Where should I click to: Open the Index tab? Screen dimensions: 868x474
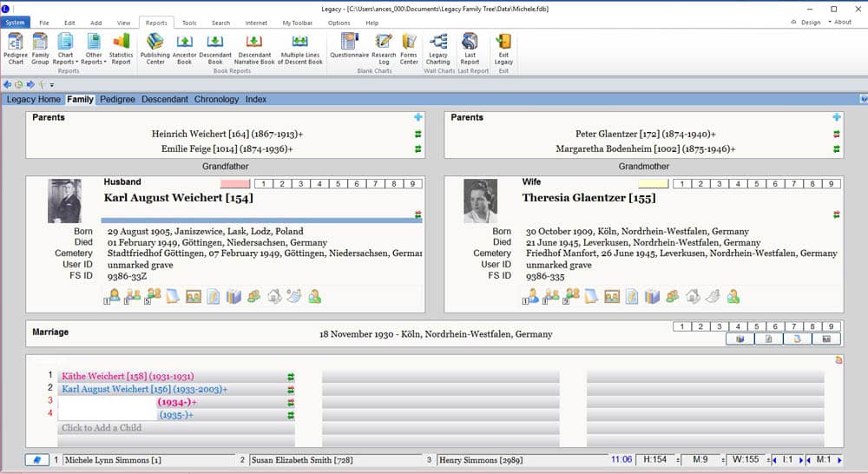[x=256, y=100]
